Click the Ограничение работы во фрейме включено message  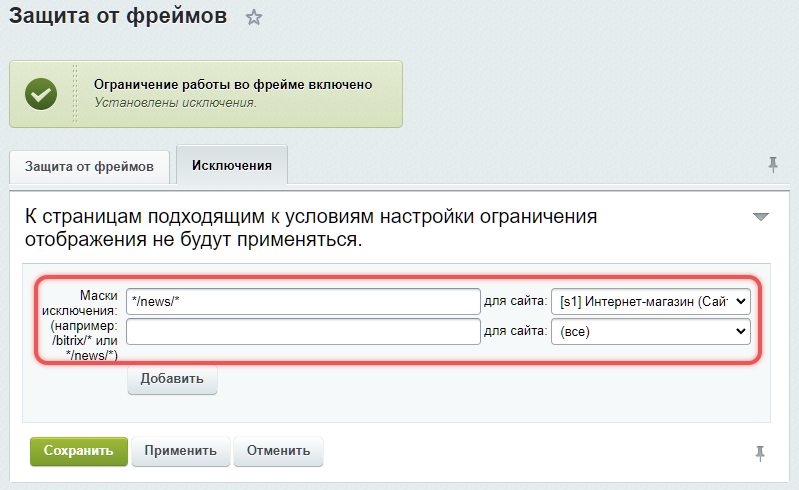(232, 85)
